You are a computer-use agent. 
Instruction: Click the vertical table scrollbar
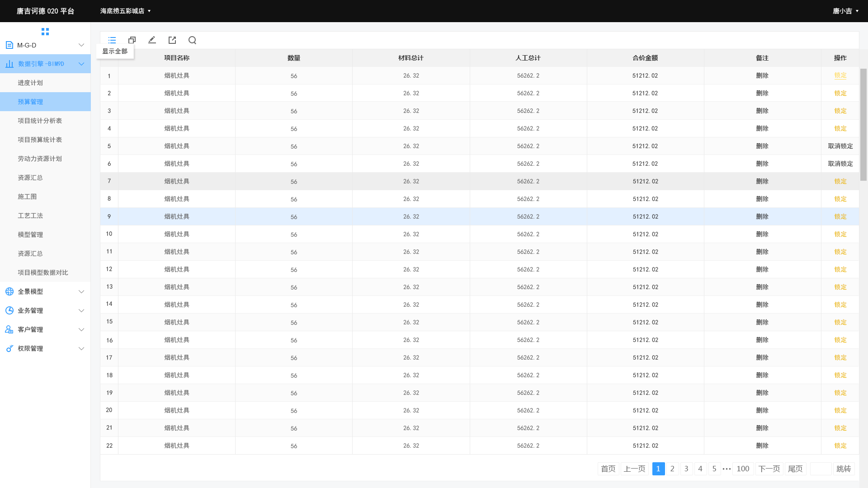[x=863, y=125]
